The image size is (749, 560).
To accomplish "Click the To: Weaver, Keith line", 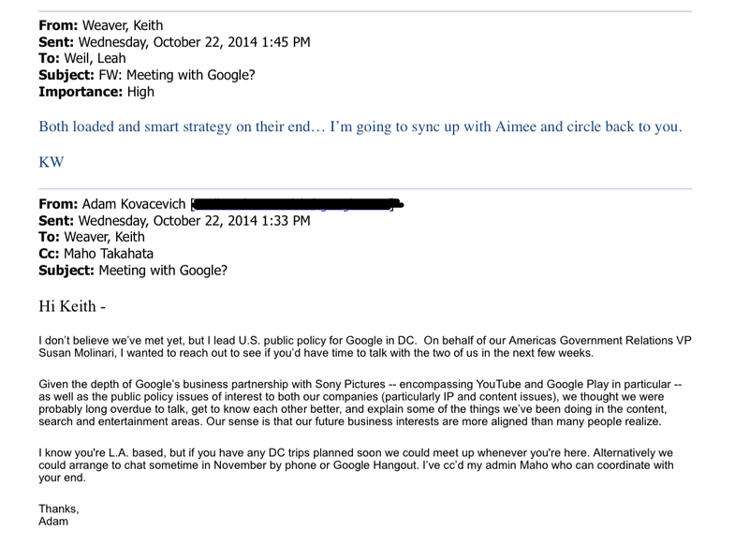I will [x=92, y=237].
